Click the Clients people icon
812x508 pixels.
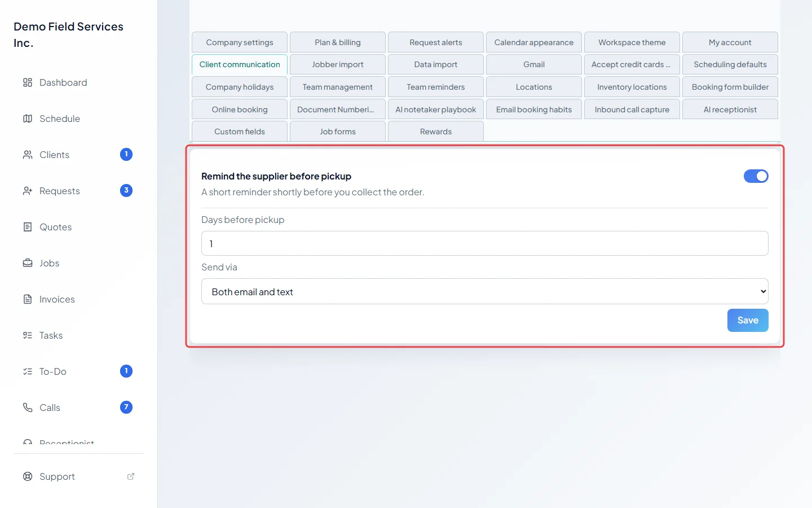point(28,155)
